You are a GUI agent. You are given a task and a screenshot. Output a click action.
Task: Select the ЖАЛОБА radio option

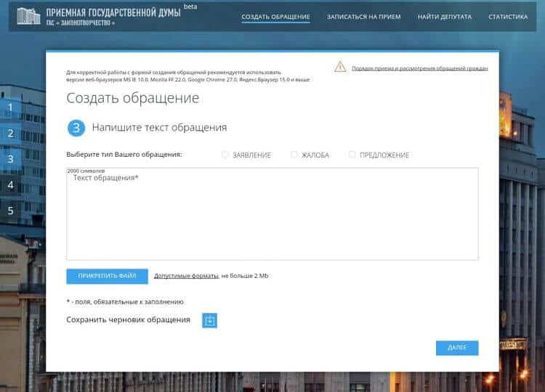[x=294, y=155]
